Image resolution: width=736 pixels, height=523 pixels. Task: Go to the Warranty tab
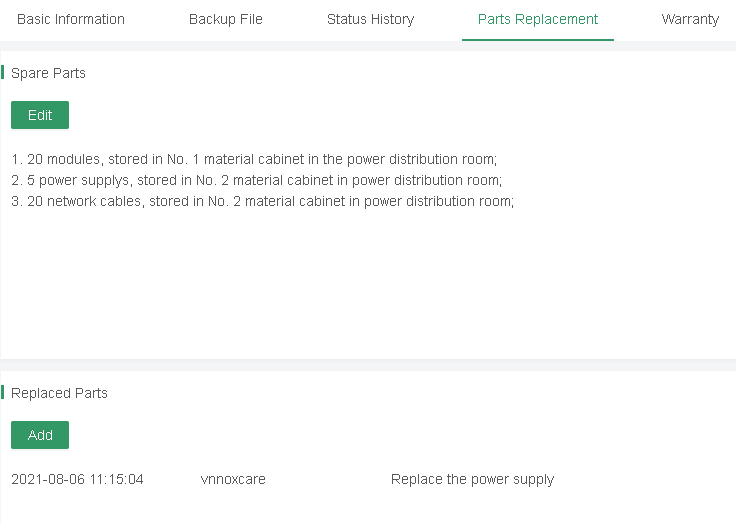(690, 19)
